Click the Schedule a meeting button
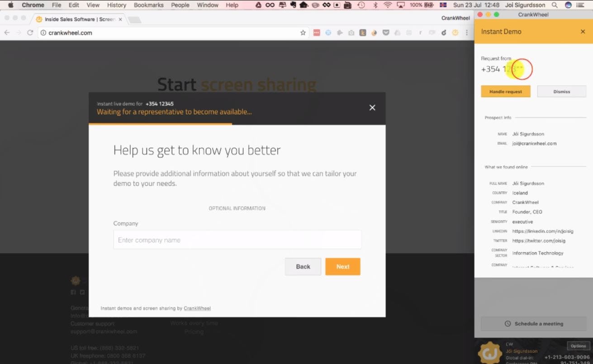 pyautogui.click(x=534, y=324)
